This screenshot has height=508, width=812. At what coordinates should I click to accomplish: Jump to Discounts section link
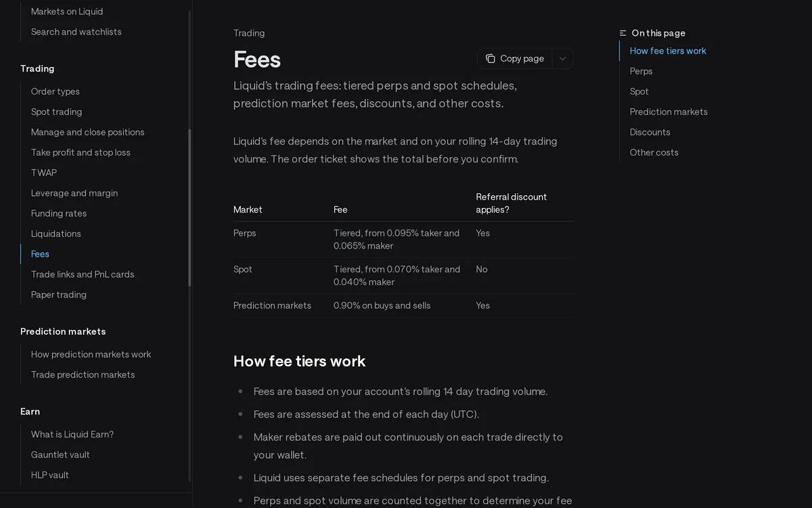[650, 132]
